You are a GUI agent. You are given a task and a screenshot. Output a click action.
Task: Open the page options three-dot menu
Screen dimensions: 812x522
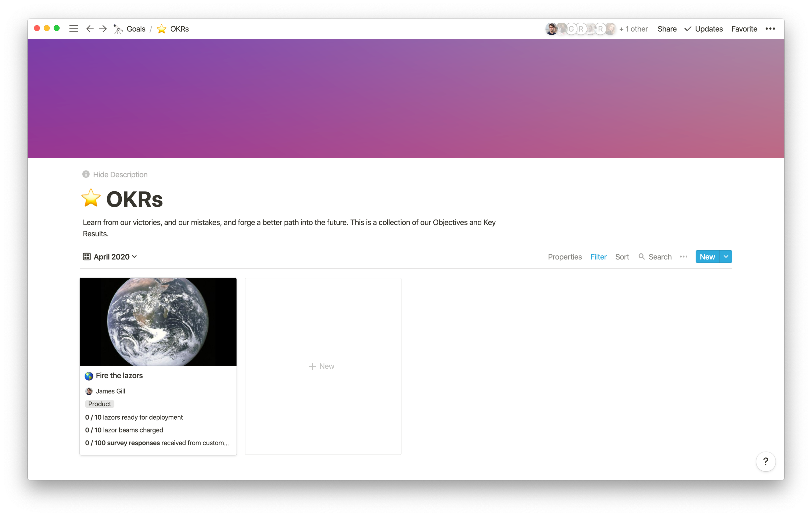(x=770, y=29)
